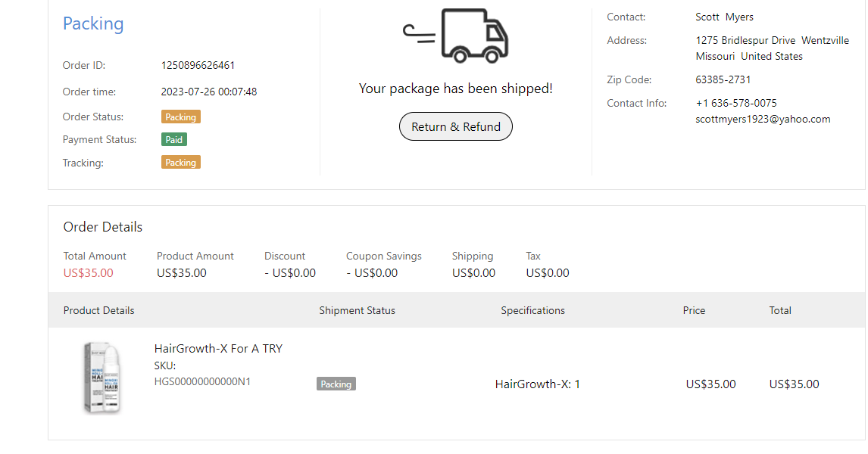868x454 pixels.
Task: Click the Zip Code value 63385-2731
Action: [723, 79]
